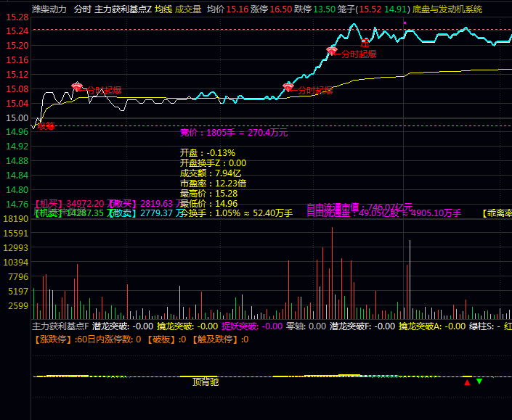Click the 主力获利基点F indicator label
Viewport: 512px width, 420px height.
(60, 326)
